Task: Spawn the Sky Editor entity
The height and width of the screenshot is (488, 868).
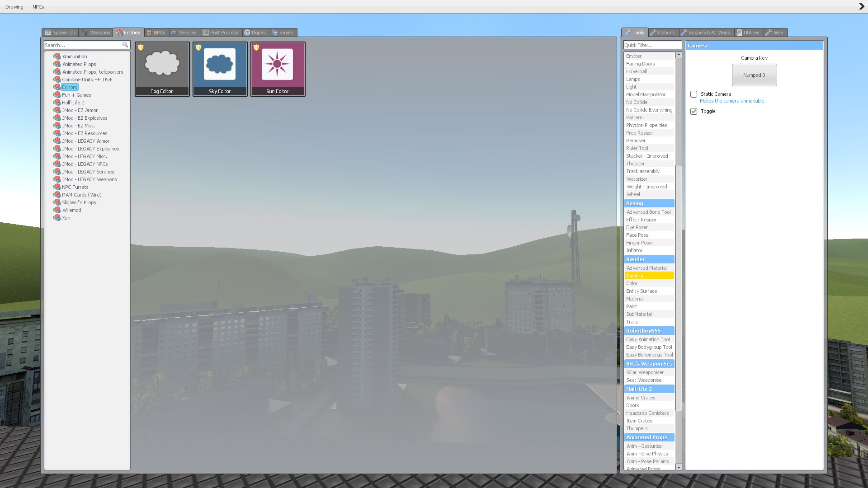Action: click(x=220, y=68)
